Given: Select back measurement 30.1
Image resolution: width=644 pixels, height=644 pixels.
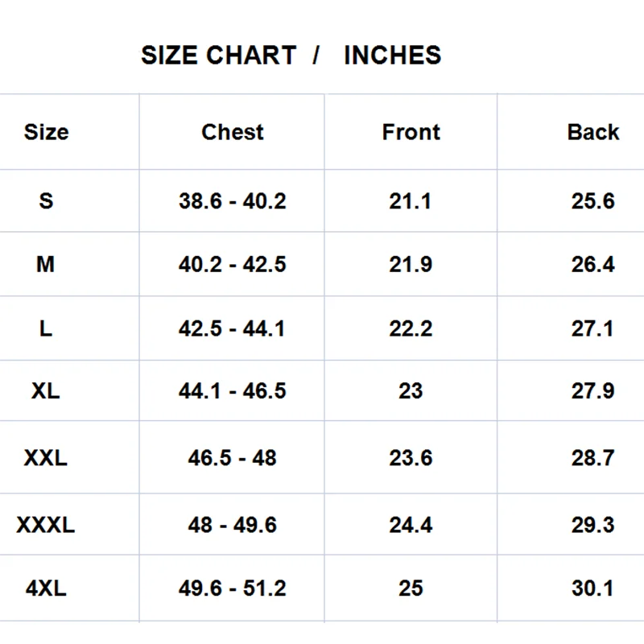Looking at the screenshot, I should click(593, 588).
